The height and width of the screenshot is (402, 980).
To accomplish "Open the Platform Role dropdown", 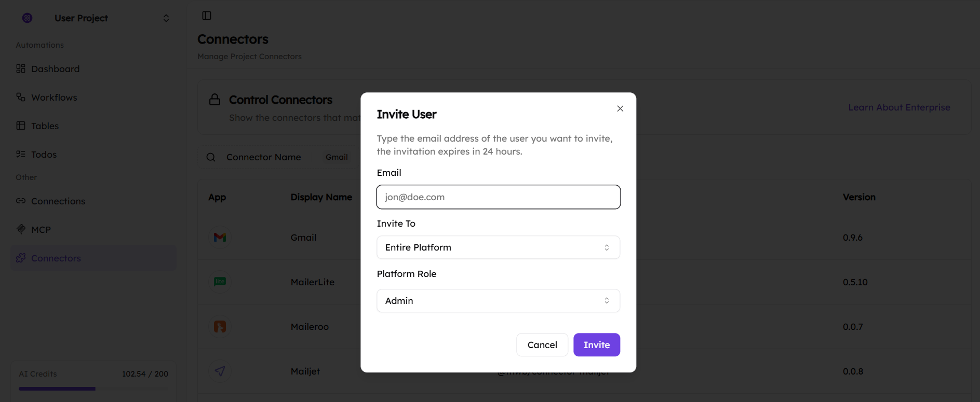I will 498,301.
